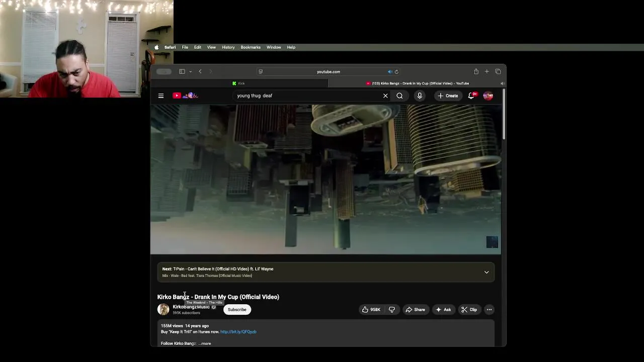This screenshot has width=644, height=362.
Task: Go back with Safari's back arrow
Action: pos(200,71)
